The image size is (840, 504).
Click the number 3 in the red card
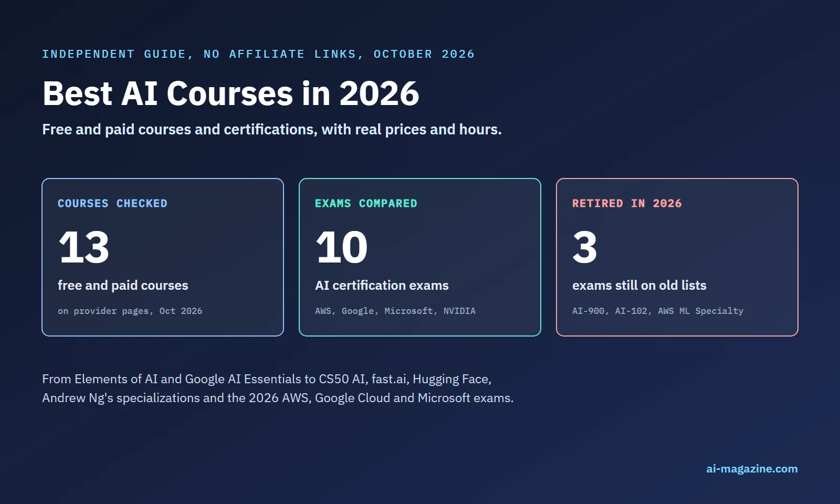click(585, 247)
